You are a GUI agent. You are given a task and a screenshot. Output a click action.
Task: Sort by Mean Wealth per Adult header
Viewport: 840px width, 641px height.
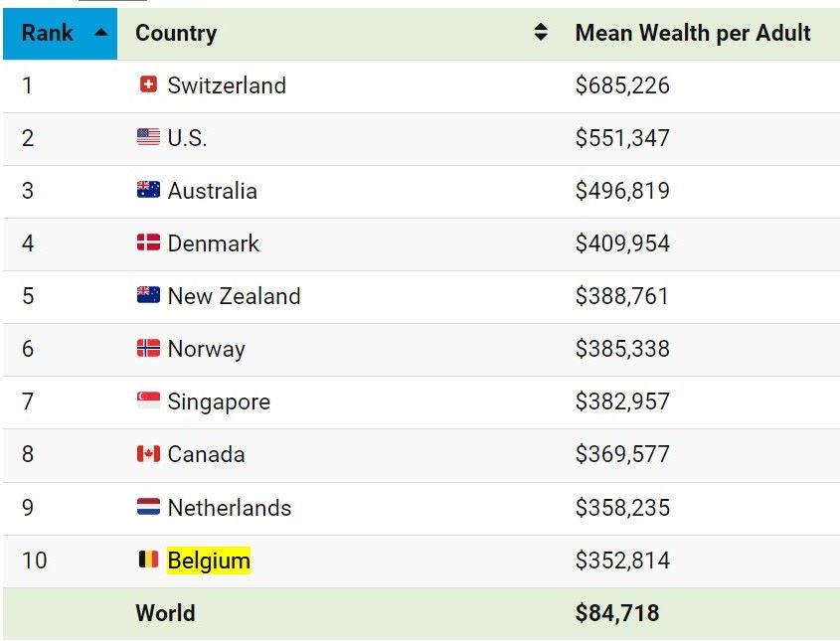tap(692, 33)
